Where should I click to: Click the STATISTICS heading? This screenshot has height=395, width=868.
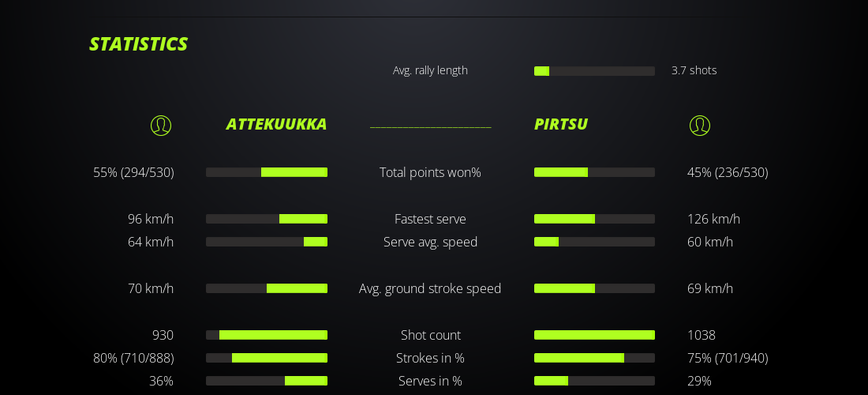click(x=138, y=44)
